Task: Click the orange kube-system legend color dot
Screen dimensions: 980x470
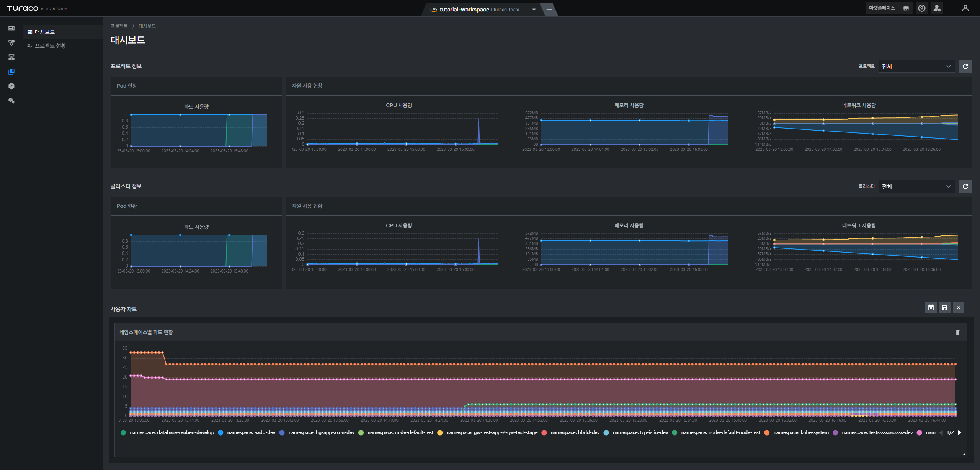Action: (767, 432)
